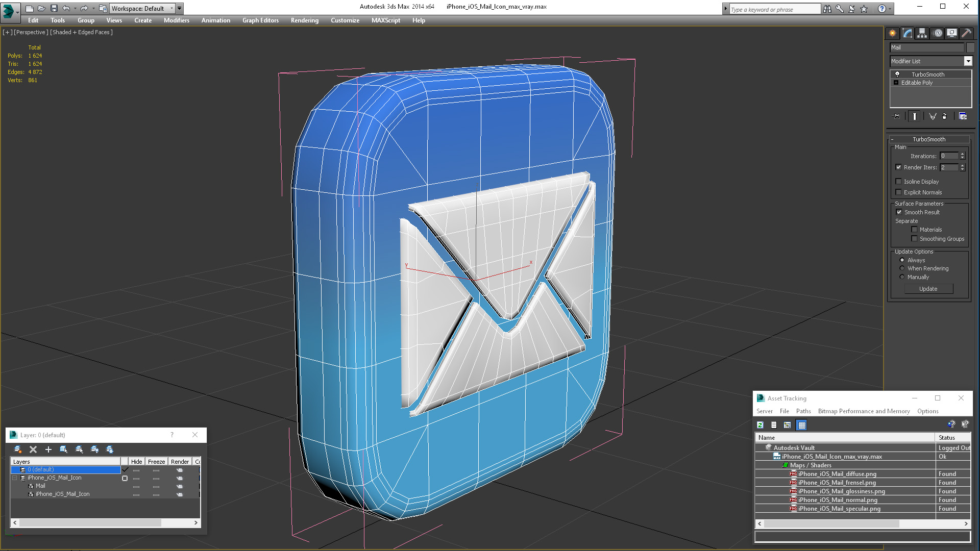Viewport: 980px width, 551px height.
Task: Click Status Log list icon in Asset Tracking
Action: click(x=774, y=425)
